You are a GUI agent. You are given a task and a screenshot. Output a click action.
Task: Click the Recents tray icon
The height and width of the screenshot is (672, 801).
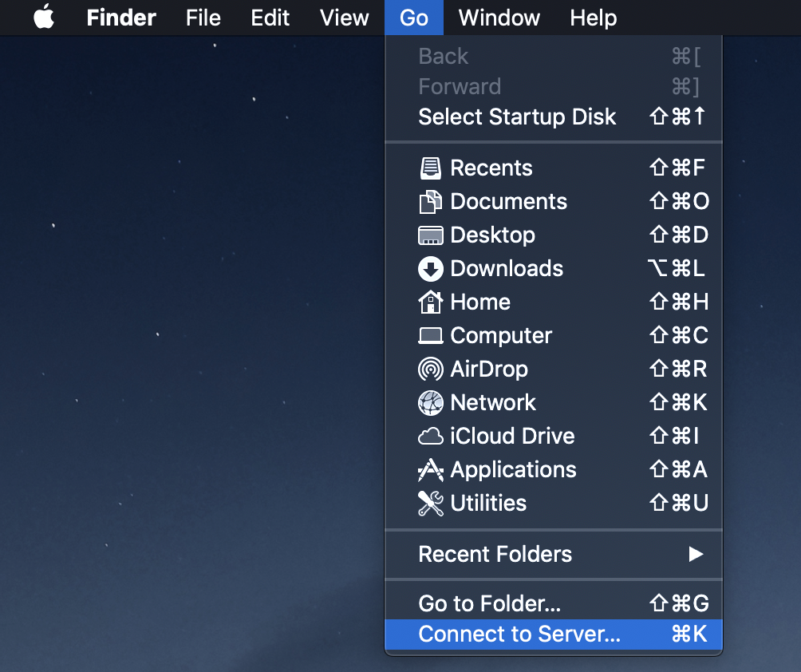click(431, 168)
